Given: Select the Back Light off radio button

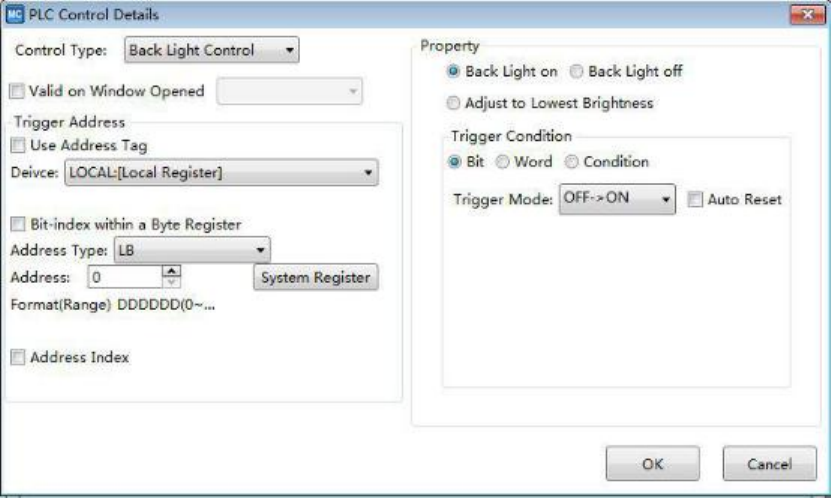Looking at the screenshot, I should (577, 72).
